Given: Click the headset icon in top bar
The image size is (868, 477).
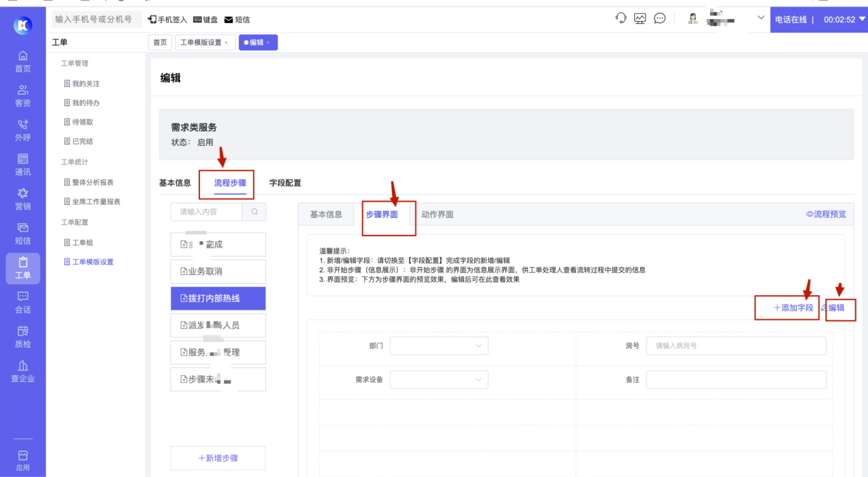Looking at the screenshot, I should (620, 19).
